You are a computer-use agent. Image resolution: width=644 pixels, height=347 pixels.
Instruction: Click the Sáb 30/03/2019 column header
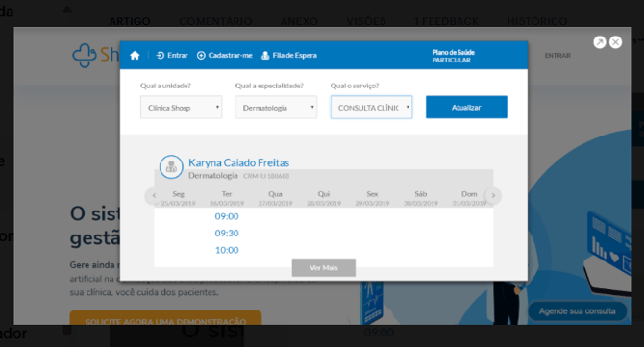tap(421, 198)
